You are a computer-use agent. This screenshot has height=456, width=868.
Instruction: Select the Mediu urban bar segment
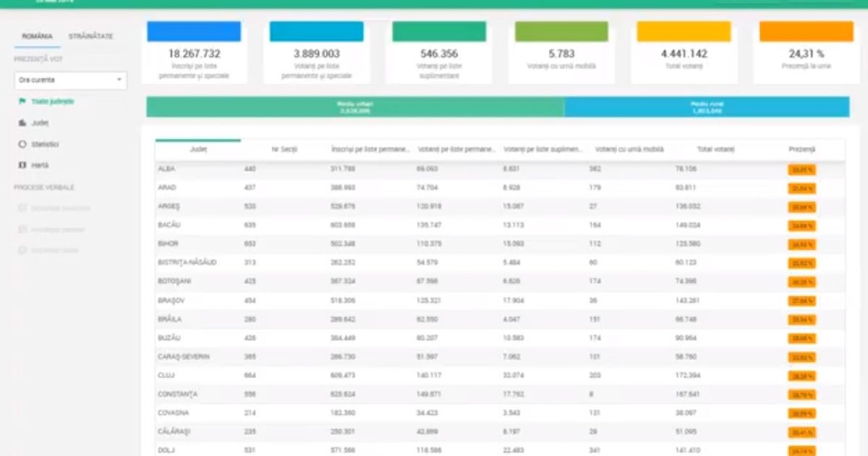[355, 107]
